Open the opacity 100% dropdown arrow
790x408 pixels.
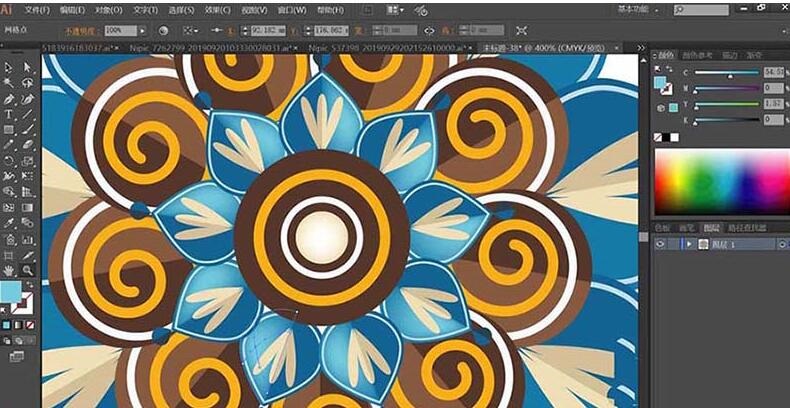(143, 31)
